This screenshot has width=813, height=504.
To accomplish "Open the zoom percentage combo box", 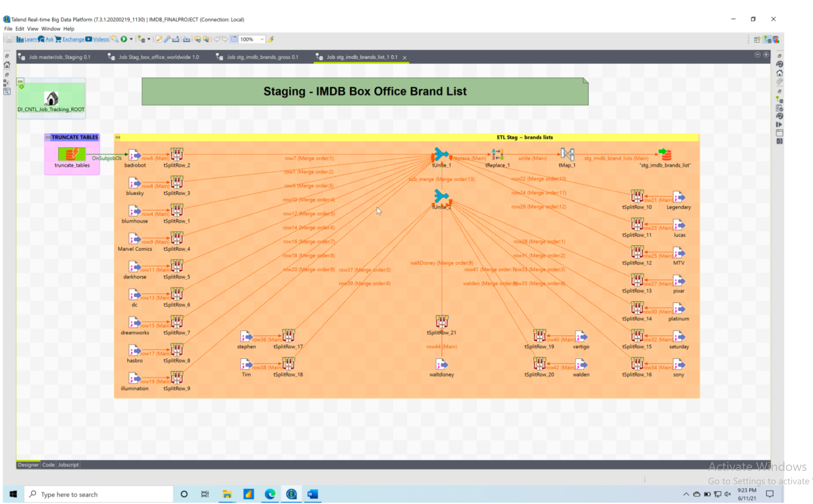I will pyautogui.click(x=252, y=39).
